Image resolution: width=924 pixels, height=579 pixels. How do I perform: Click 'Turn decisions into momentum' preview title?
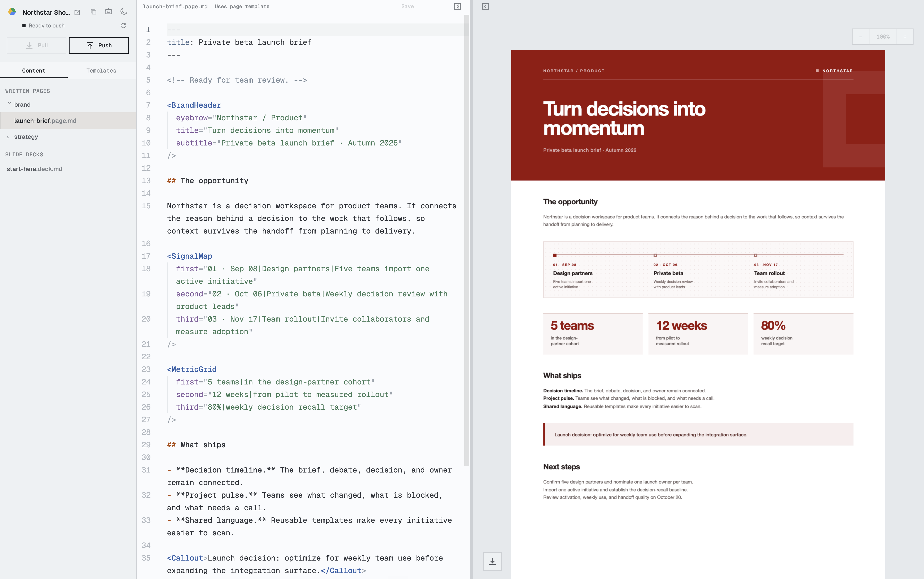pos(624,118)
